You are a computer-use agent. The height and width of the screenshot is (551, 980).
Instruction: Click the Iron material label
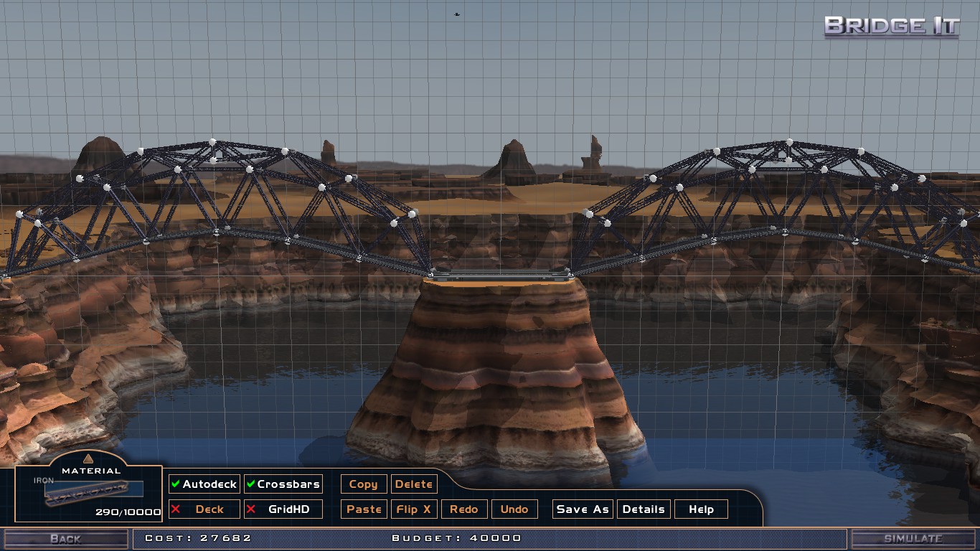pyautogui.click(x=43, y=481)
